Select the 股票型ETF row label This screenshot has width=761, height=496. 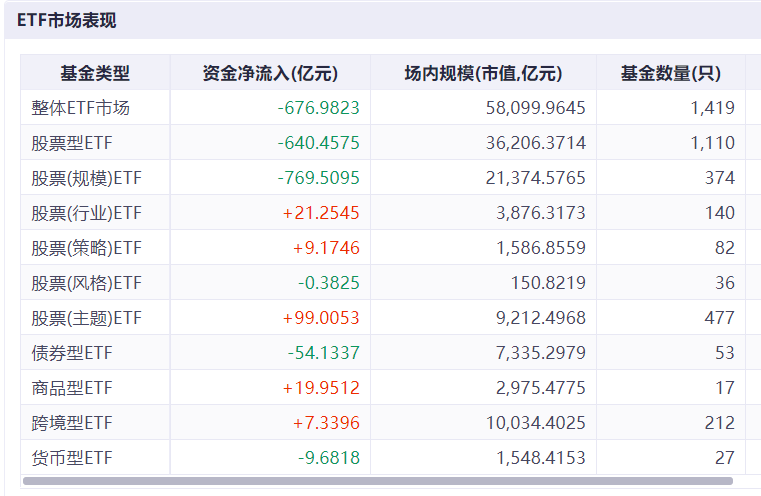pos(72,143)
